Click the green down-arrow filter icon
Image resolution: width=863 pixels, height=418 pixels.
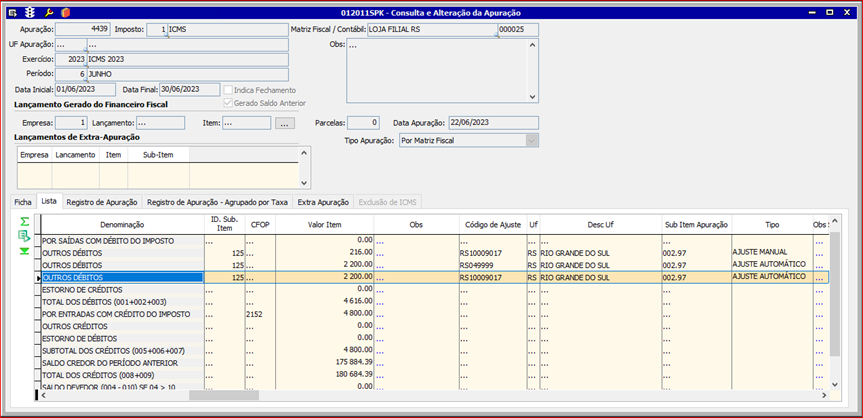24,251
